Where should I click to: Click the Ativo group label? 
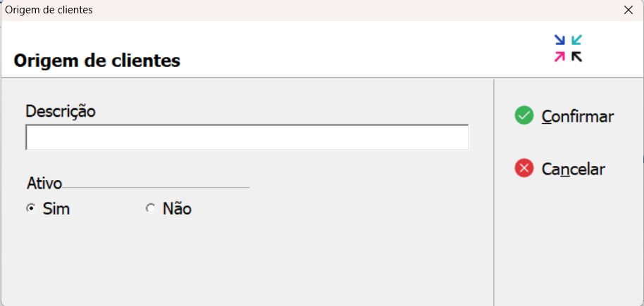click(x=44, y=184)
